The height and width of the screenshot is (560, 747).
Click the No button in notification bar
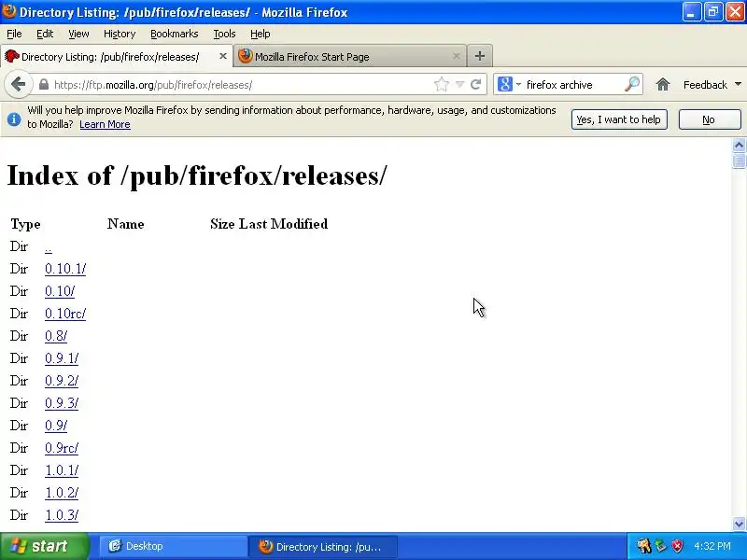tap(710, 119)
